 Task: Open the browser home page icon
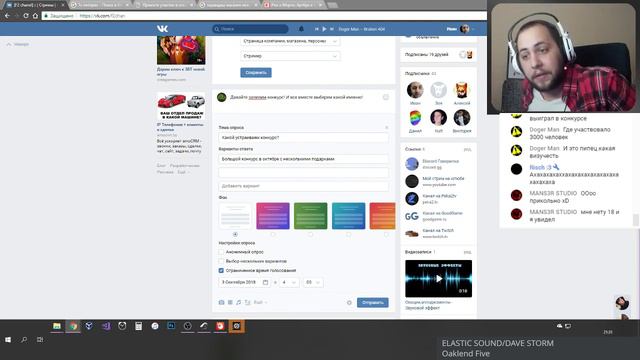35,16
